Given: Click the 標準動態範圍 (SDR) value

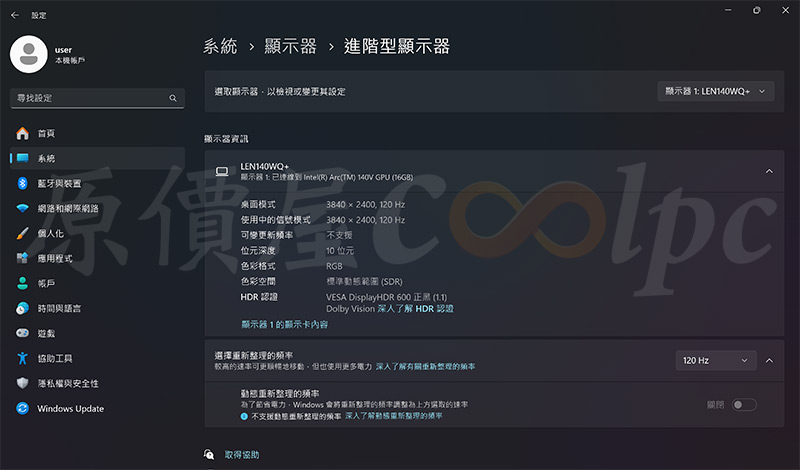Looking at the screenshot, I should coord(364,281).
